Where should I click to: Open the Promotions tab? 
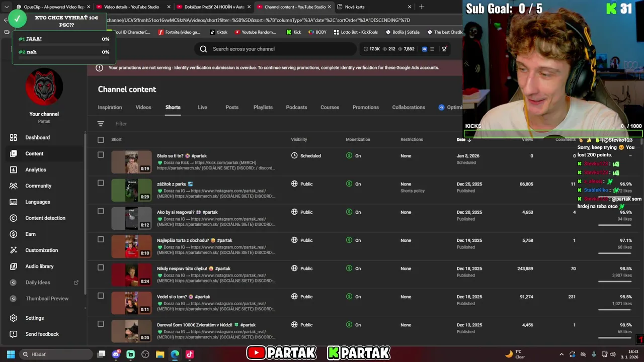(x=365, y=107)
